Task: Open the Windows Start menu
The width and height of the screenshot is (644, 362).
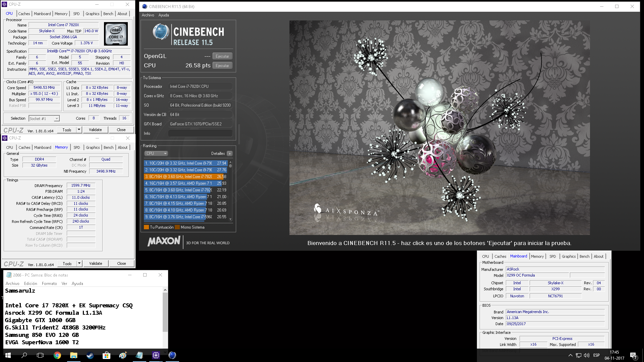Action: coord(8,355)
